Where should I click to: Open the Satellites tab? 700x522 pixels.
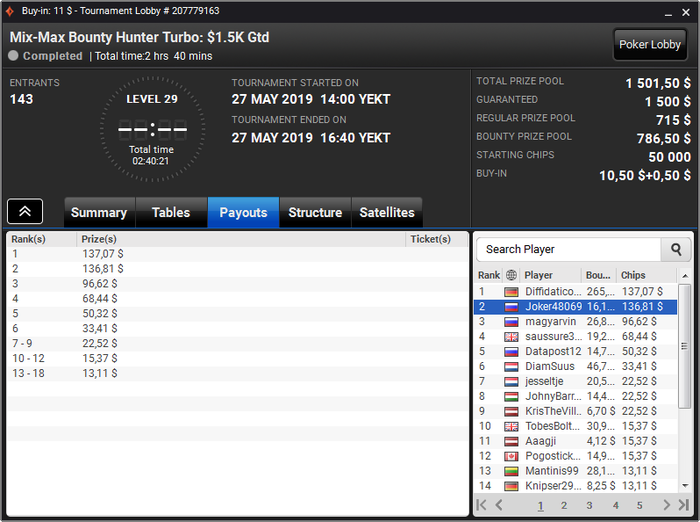tap(387, 213)
